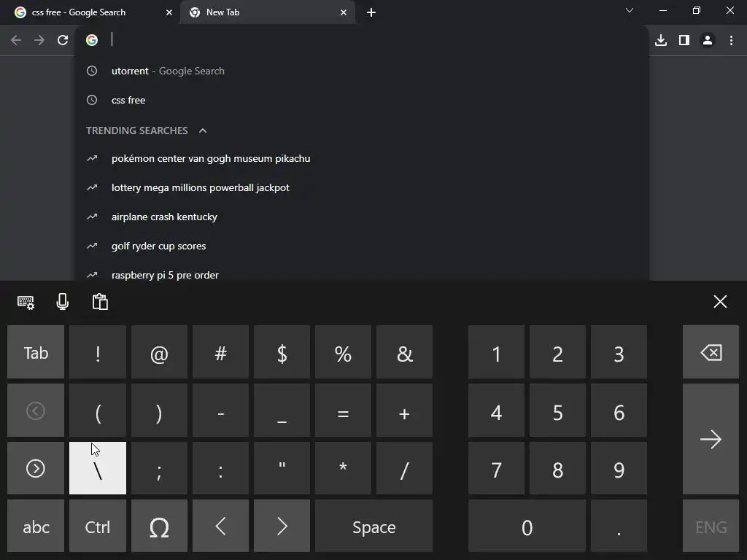Tap the plus sign key
Screen dimensions: 747x560
[404, 411]
